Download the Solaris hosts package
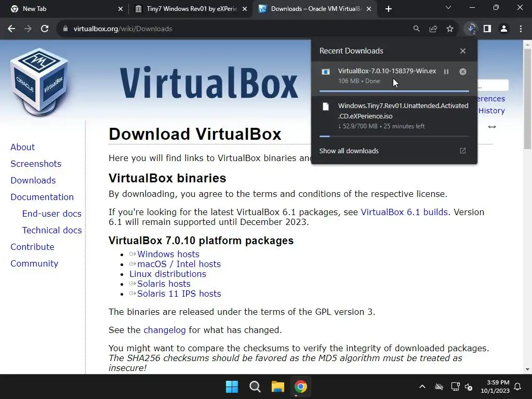 point(164,284)
